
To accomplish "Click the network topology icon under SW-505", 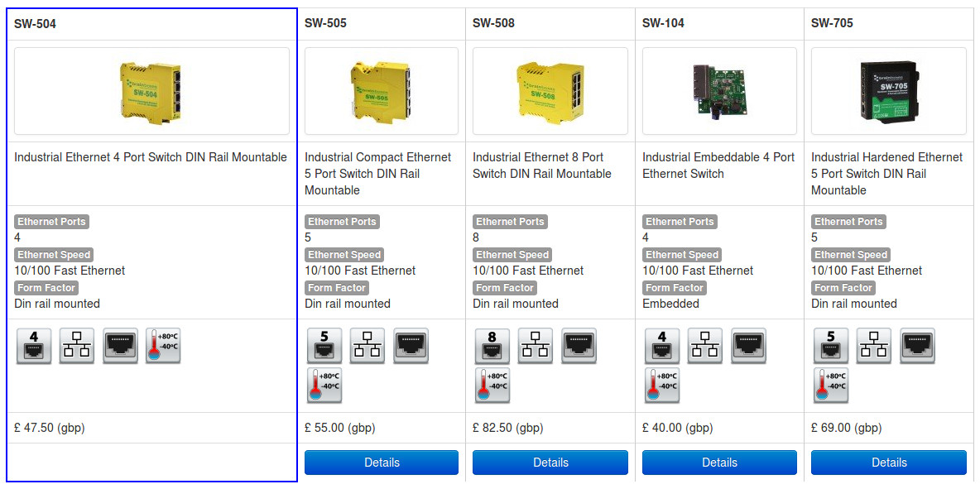I will [367, 346].
